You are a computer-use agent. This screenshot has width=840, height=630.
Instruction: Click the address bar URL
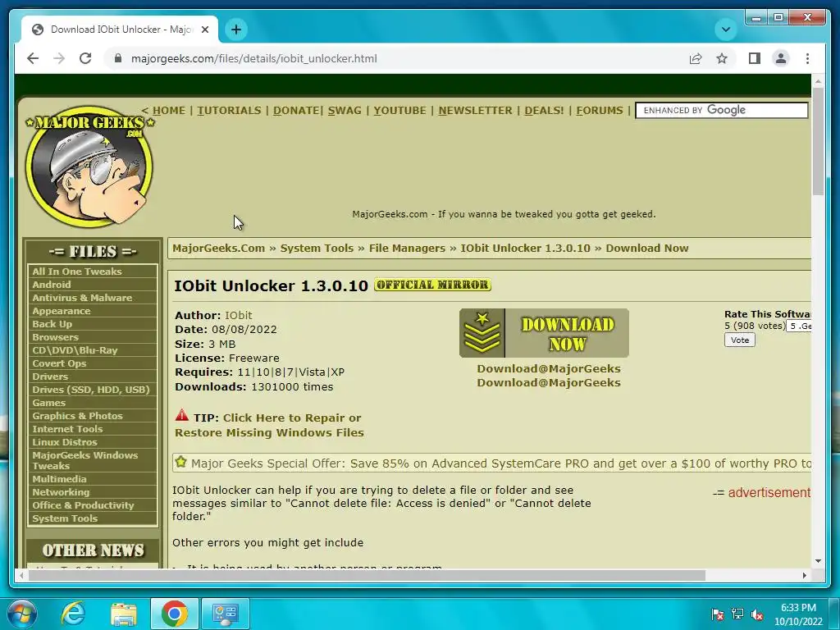(x=254, y=58)
